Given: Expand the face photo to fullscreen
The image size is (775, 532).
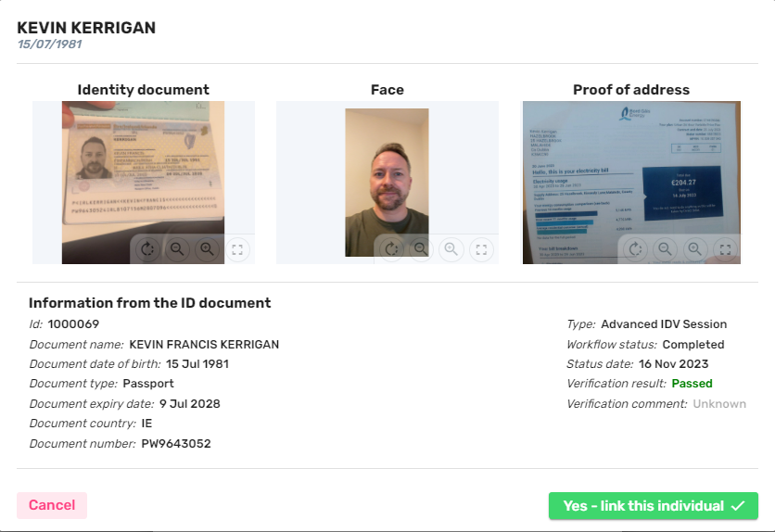Looking at the screenshot, I should pos(481,249).
